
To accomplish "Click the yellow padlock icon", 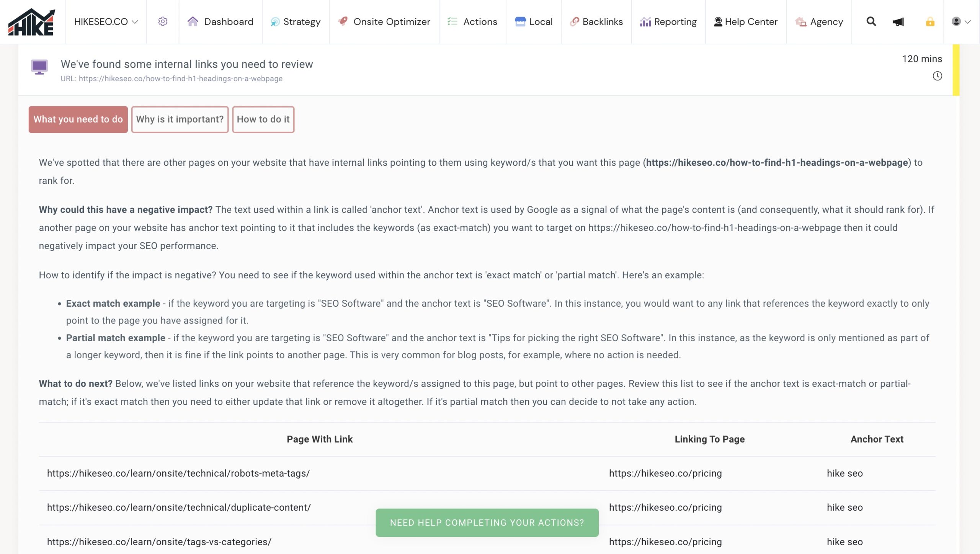I will tap(930, 22).
